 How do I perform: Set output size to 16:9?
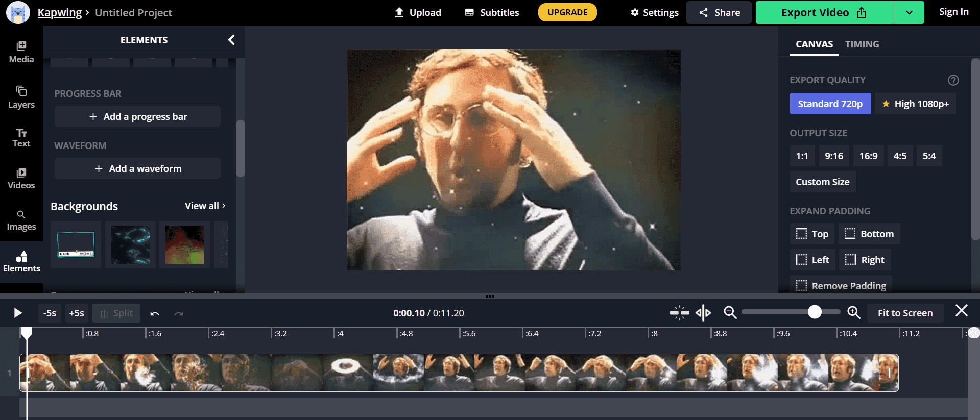868,156
